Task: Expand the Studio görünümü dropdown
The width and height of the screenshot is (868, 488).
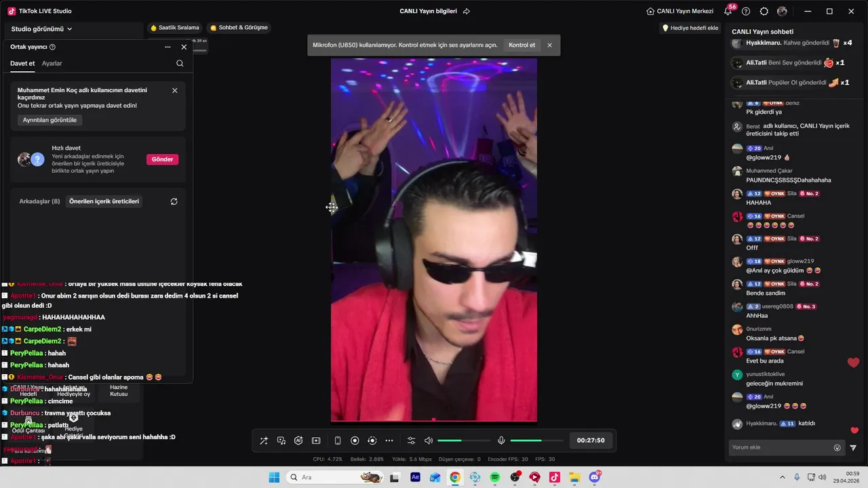Action: click(x=41, y=29)
